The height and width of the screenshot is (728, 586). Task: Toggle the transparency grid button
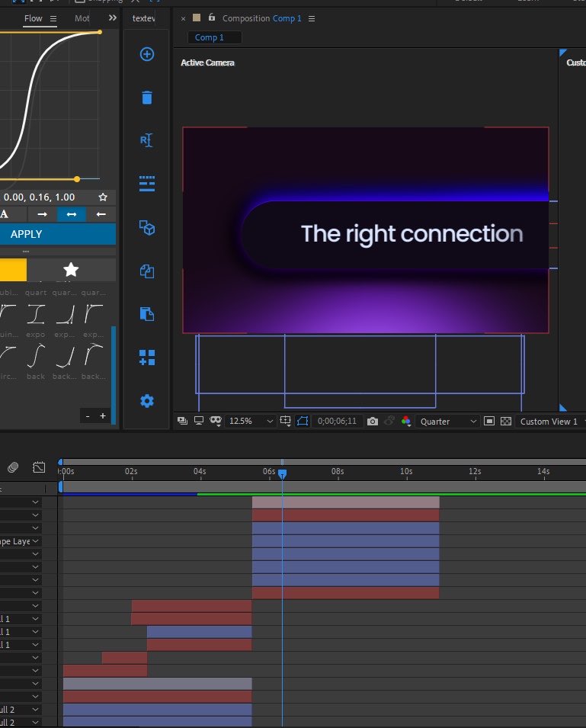point(506,421)
